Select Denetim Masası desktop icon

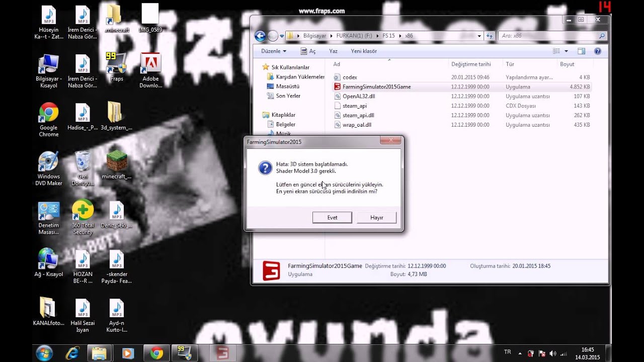point(49,218)
